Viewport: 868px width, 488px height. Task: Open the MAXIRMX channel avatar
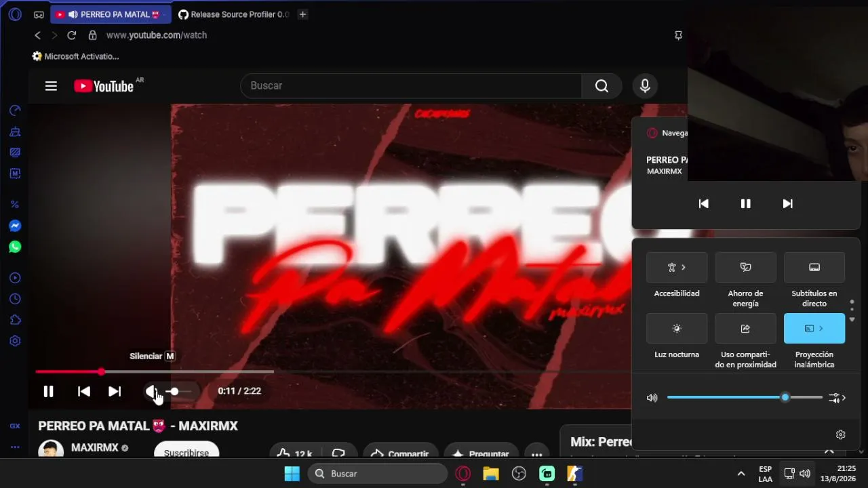click(x=51, y=448)
